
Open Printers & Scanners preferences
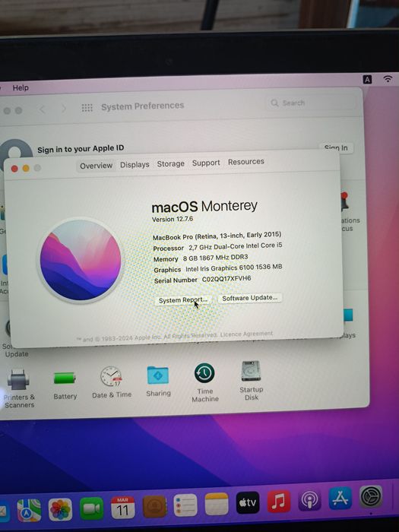18,388
